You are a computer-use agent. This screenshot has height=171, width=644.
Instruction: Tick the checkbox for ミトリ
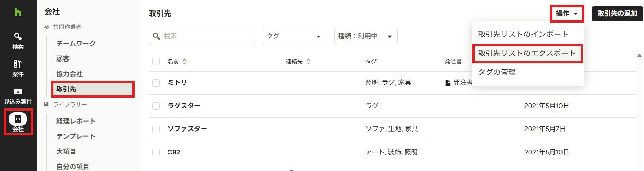pos(156,82)
